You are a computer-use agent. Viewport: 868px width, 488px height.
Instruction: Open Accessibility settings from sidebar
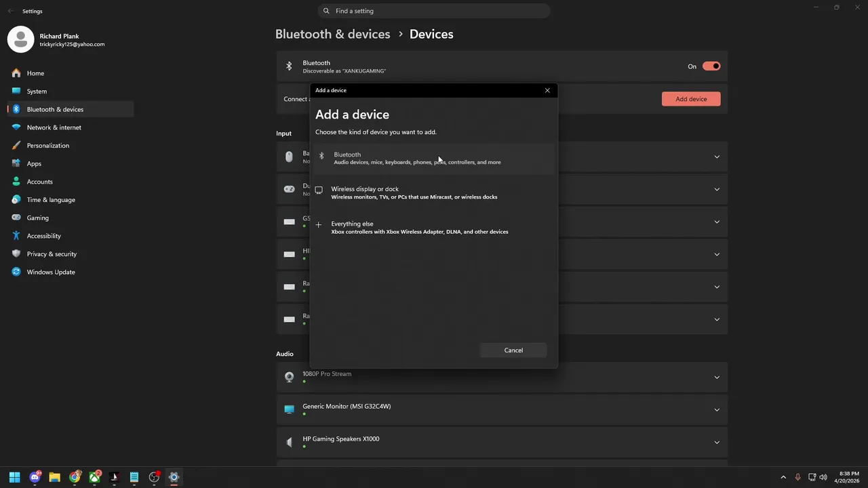pyautogui.click(x=43, y=236)
